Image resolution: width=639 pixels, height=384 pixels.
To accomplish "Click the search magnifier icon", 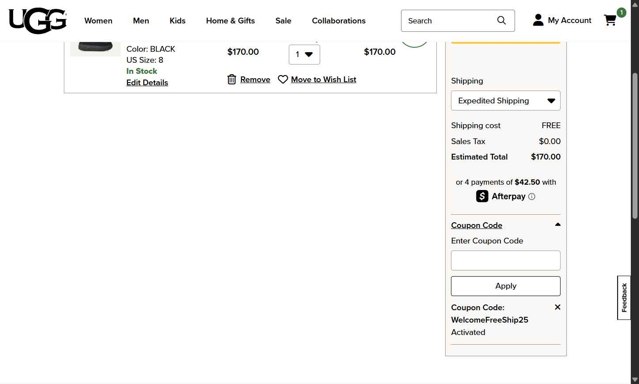I will pyautogui.click(x=501, y=20).
